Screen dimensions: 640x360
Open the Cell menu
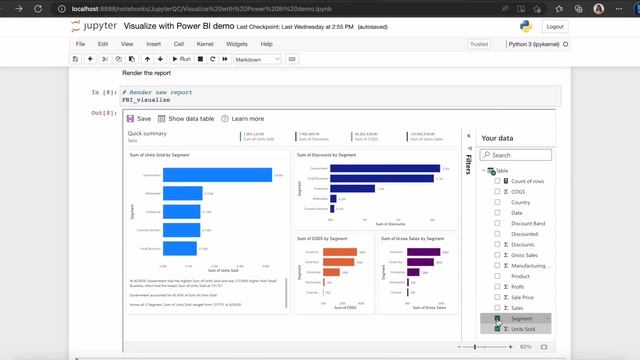coord(179,44)
